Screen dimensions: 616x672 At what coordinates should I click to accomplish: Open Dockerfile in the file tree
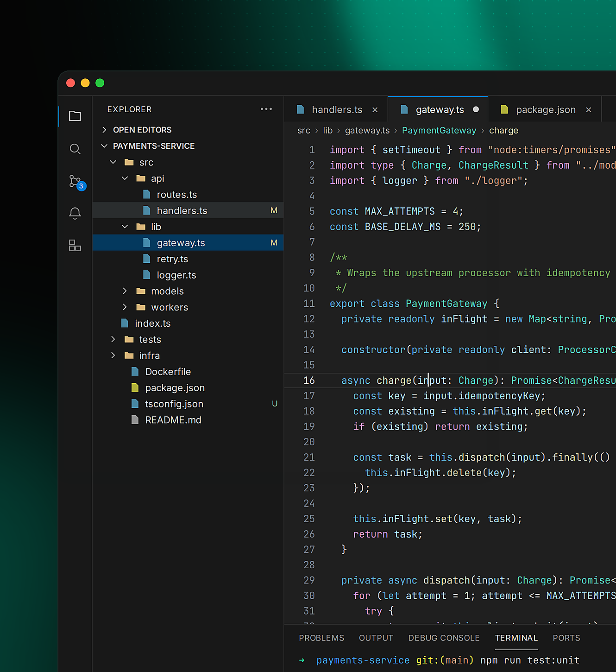point(188,371)
